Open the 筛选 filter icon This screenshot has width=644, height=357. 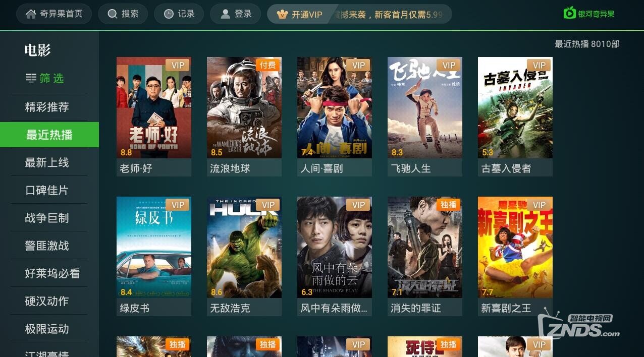click(x=31, y=78)
